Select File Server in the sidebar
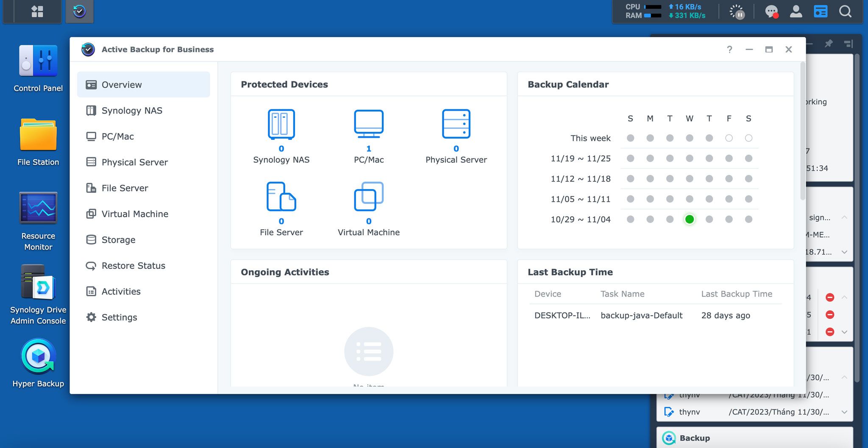868x448 pixels. 143,188
